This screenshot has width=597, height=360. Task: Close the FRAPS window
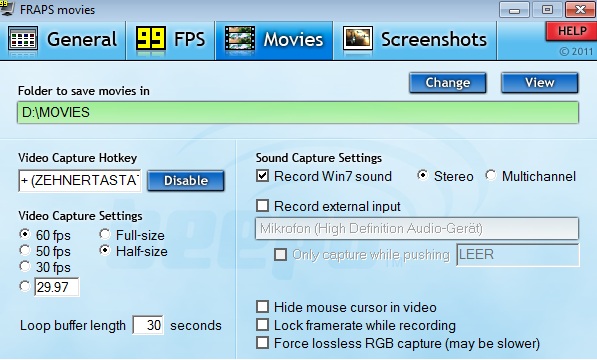click(580, 10)
